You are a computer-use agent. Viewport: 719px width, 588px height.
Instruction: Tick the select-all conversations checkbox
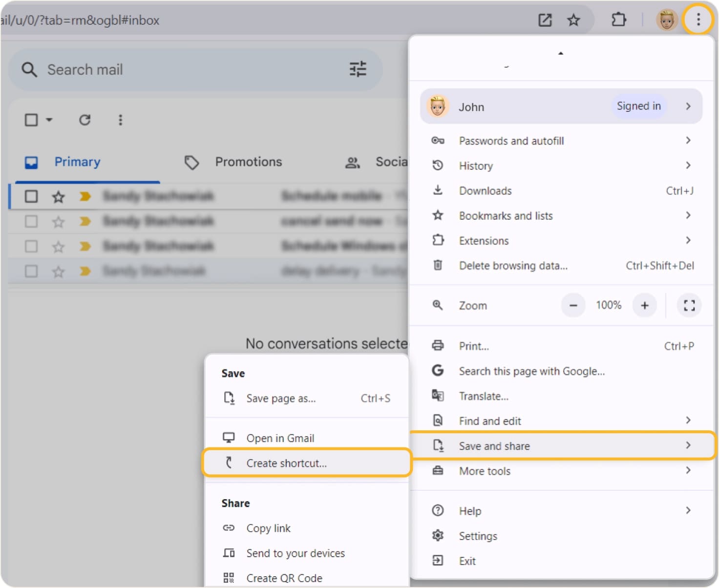(31, 120)
